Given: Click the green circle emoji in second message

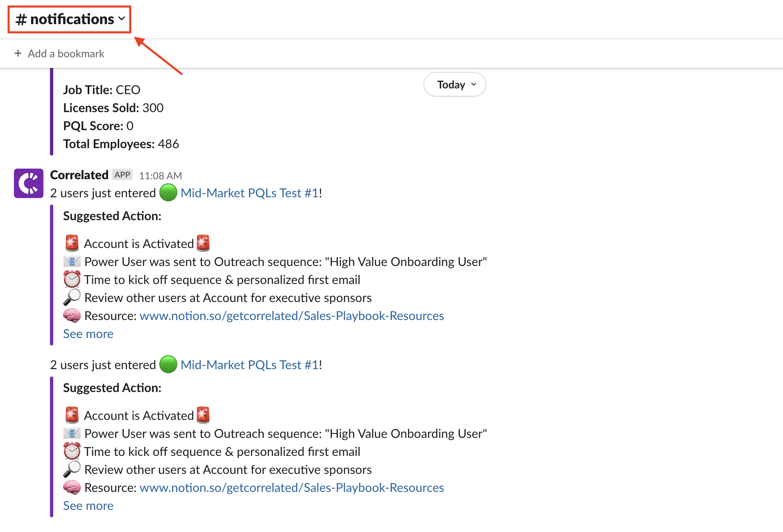Looking at the screenshot, I should point(168,364).
